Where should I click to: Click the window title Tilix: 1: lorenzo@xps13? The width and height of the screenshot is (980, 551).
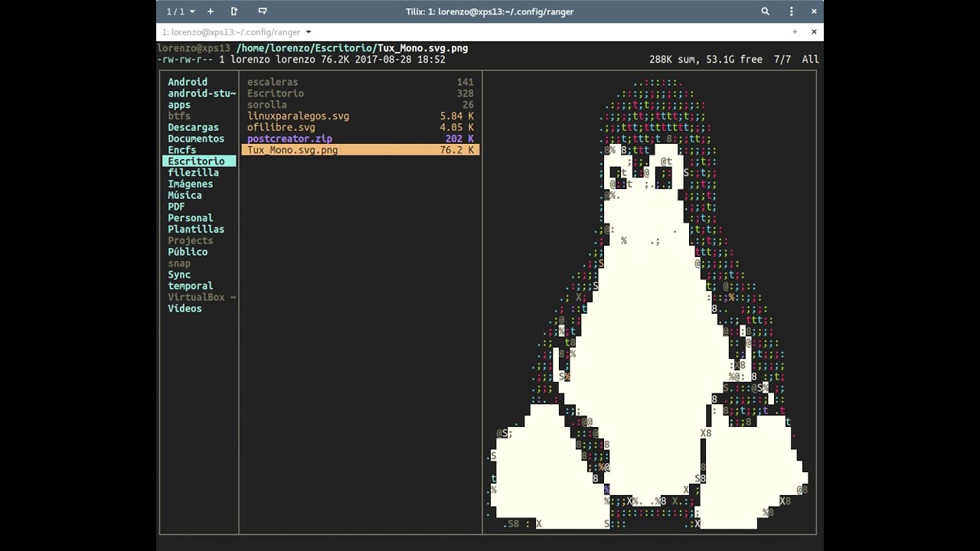[x=489, y=11]
